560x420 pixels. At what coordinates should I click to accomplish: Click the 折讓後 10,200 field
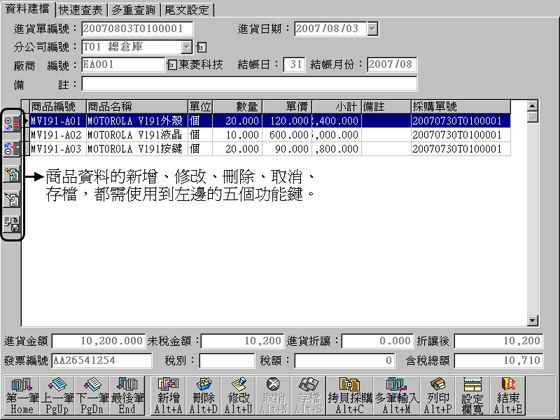[x=499, y=341]
